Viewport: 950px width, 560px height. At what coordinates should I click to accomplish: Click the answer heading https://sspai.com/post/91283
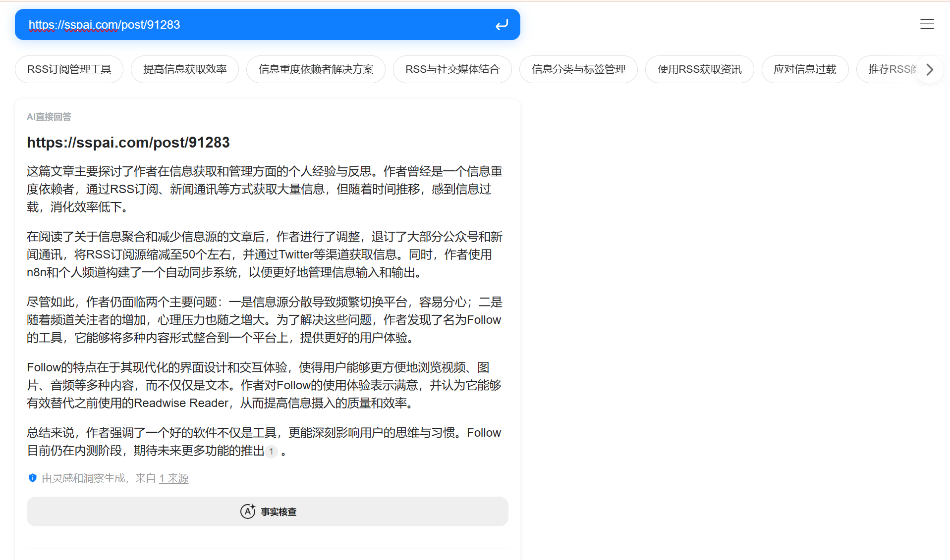128,143
